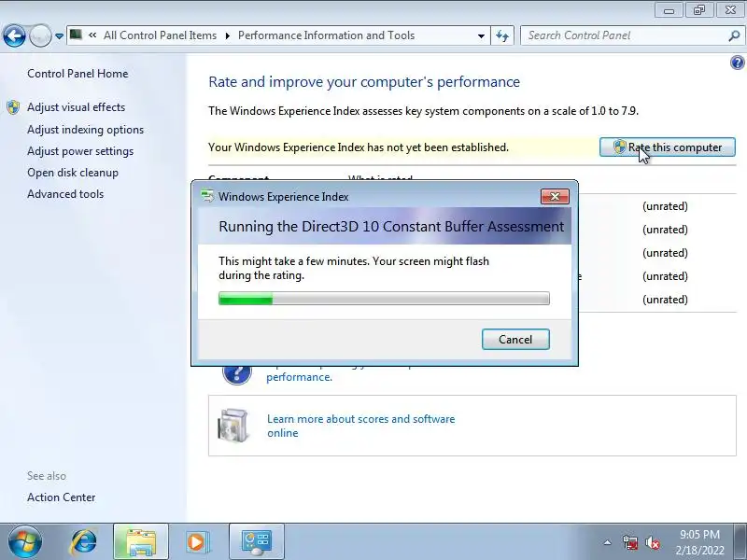
Task: Select All Control Panel Items breadcrumb
Action: point(160,35)
